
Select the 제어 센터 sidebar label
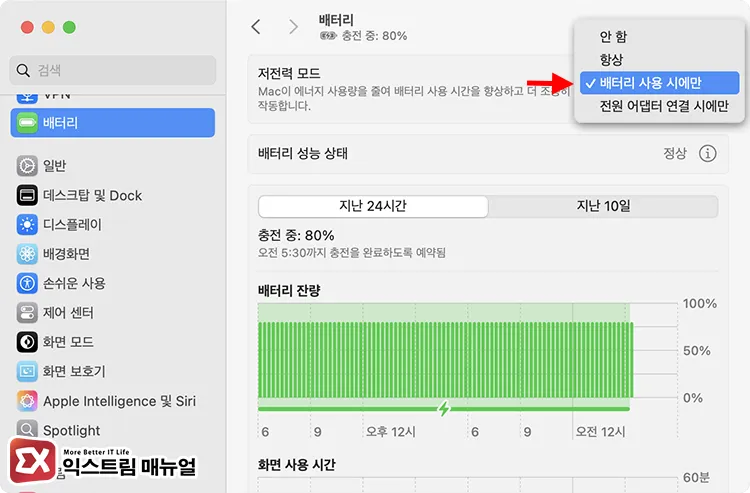[68, 313]
